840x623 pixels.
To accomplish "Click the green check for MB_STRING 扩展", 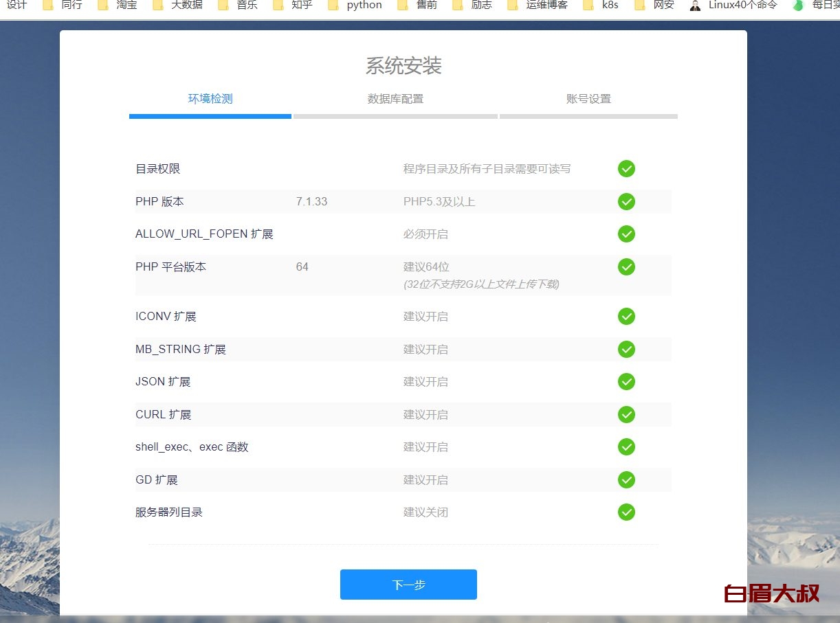I will click(x=626, y=349).
